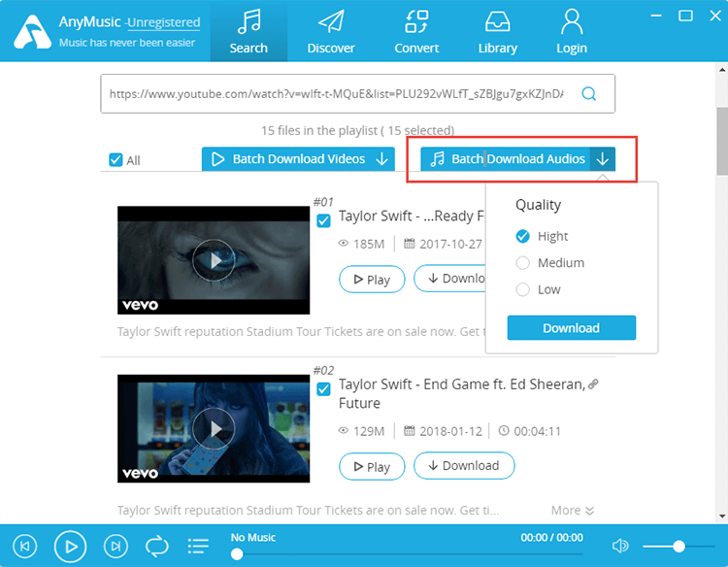Minimize the AnyMusic window
The width and height of the screenshot is (728, 567).
tap(656, 16)
